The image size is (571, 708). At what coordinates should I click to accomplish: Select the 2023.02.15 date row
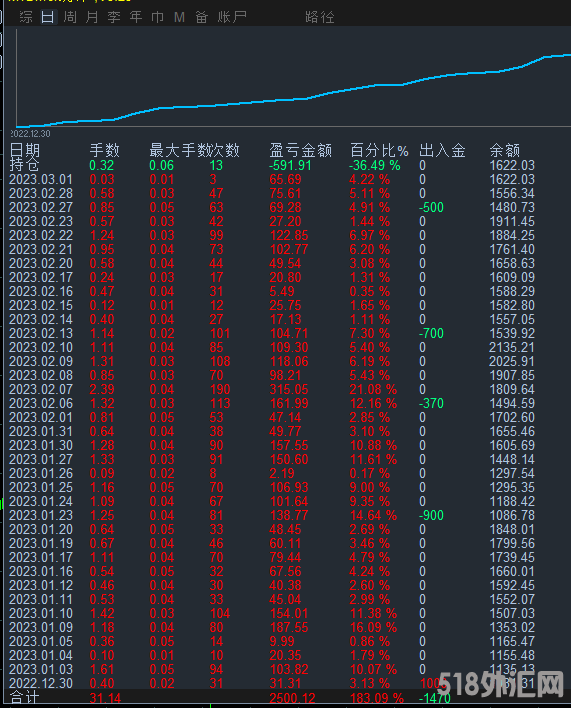point(41,305)
